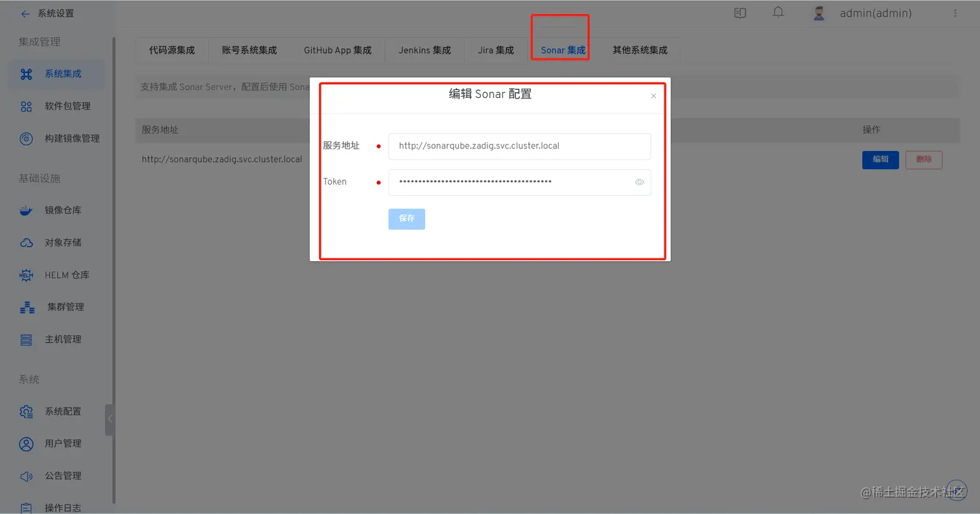Open the vertical dots menu in header
This screenshot has height=514, width=980.
[x=955, y=13]
